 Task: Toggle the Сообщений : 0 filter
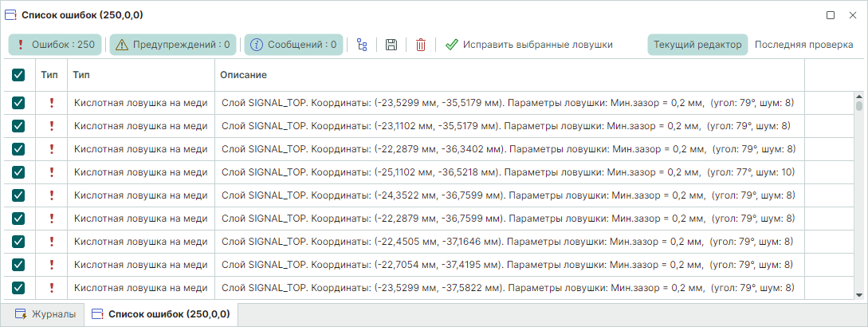293,45
